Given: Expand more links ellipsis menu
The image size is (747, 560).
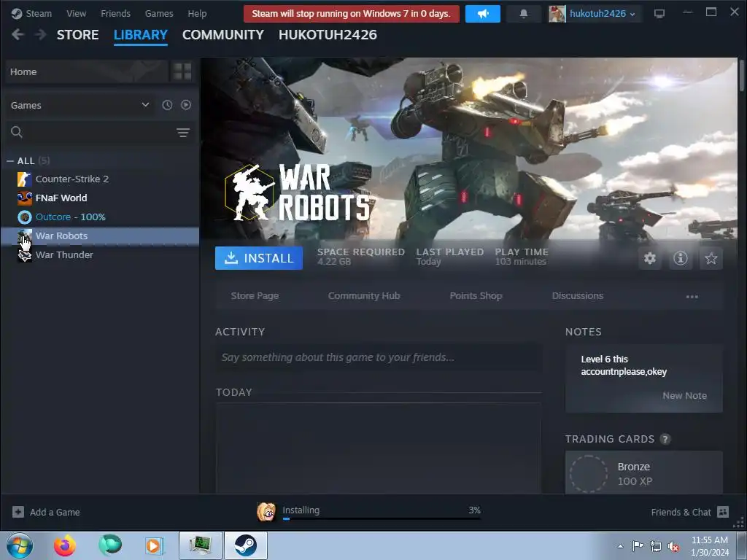Looking at the screenshot, I should pos(692,296).
